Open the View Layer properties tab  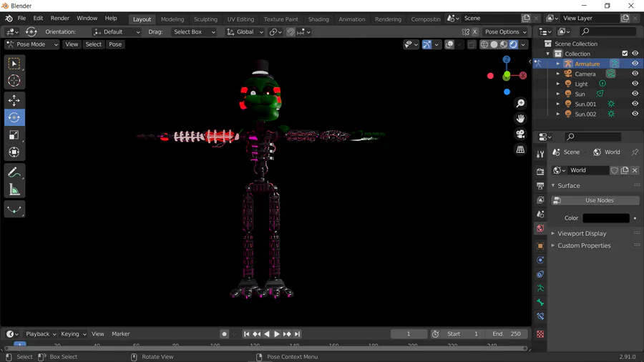click(x=540, y=200)
